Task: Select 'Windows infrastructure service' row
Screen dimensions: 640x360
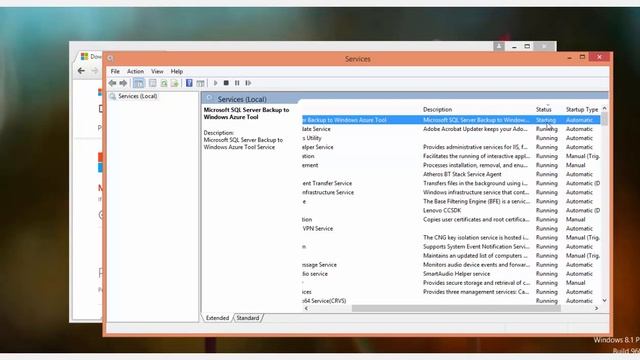Action: tap(451, 192)
